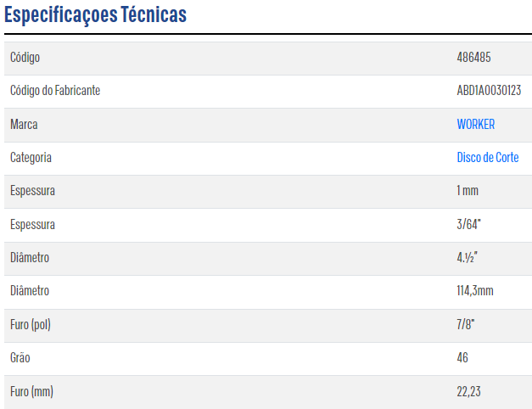Open the Disco de Corte category link
This screenshot has width=532, height=409.
(x=488, y=158)
